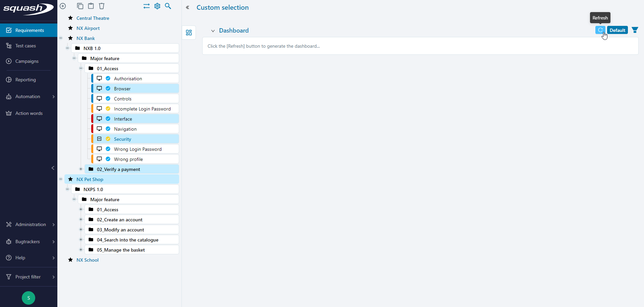Select the Security requirement in the tree
This screenshot has width=644, height=307.
(122, 139)
